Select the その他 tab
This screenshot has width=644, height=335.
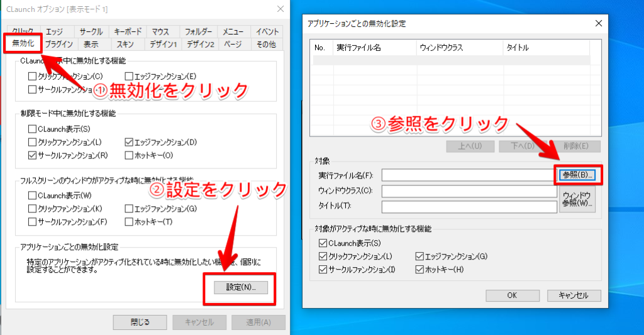[x=266, y=45]
